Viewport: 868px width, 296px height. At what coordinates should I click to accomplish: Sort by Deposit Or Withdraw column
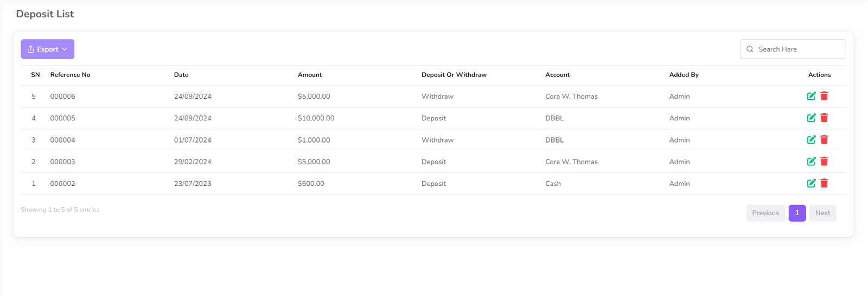454,75
